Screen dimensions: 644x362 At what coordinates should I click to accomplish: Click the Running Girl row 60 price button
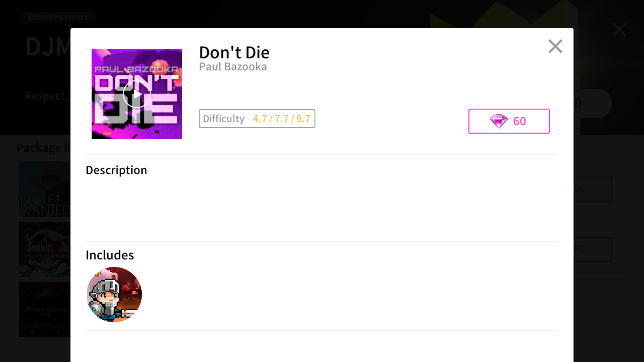pyautogui.click(x=592, y=249)
